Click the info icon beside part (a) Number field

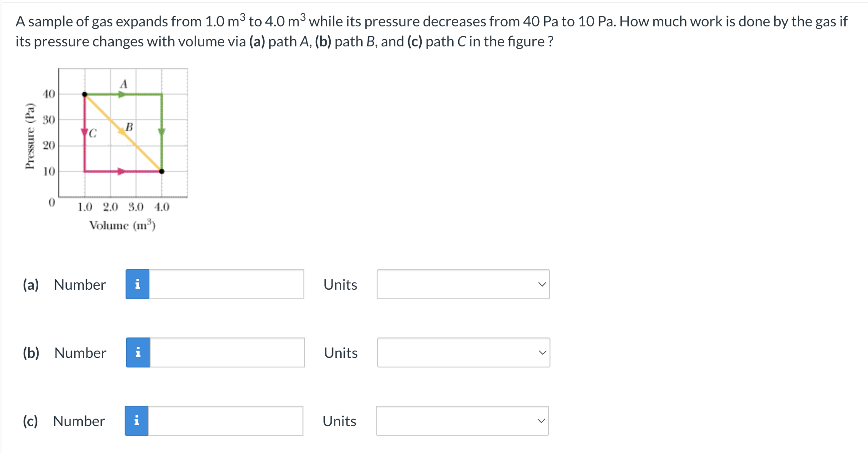[137, 284]
